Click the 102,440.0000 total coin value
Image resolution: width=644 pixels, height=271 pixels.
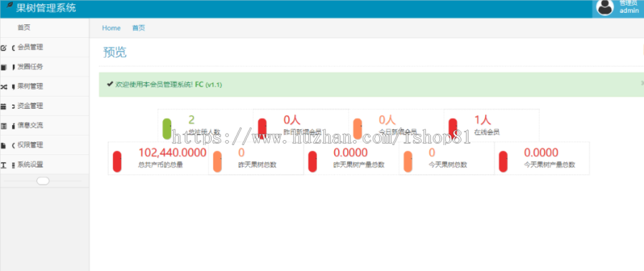(x=172, y=153)
